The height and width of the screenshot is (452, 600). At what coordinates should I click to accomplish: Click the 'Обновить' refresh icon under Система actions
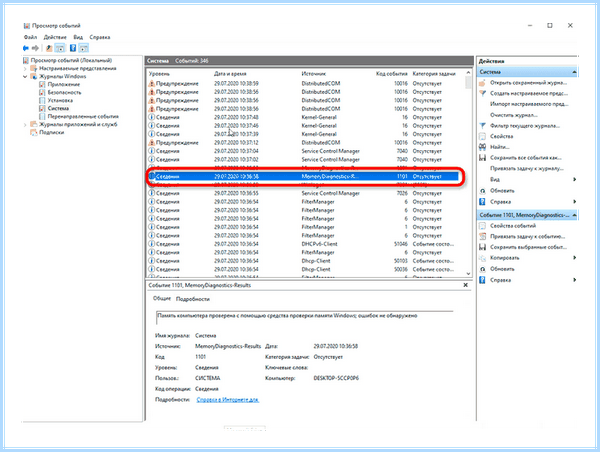pyautogui.click(x=483, y=191)
